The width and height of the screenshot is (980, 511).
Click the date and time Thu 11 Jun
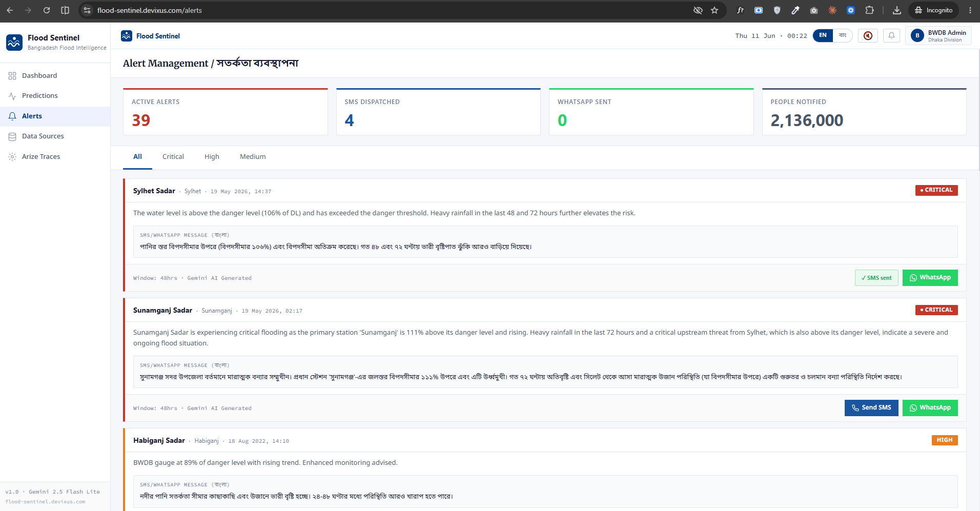point(771,36)
